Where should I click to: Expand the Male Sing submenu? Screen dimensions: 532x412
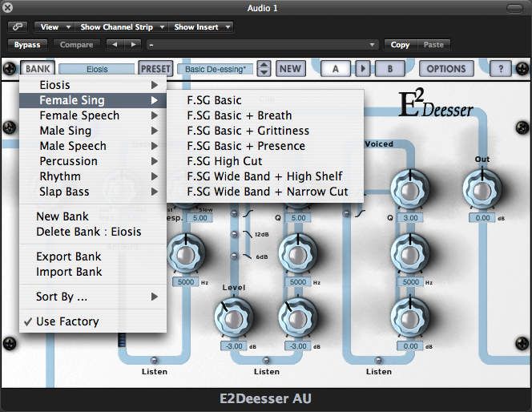pos(93,131)
